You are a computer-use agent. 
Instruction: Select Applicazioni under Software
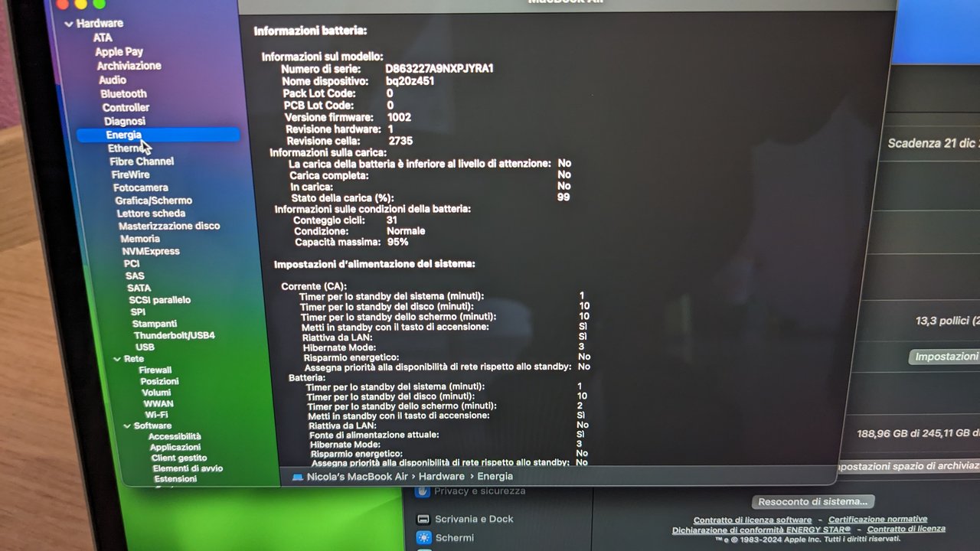coord(175,448)
